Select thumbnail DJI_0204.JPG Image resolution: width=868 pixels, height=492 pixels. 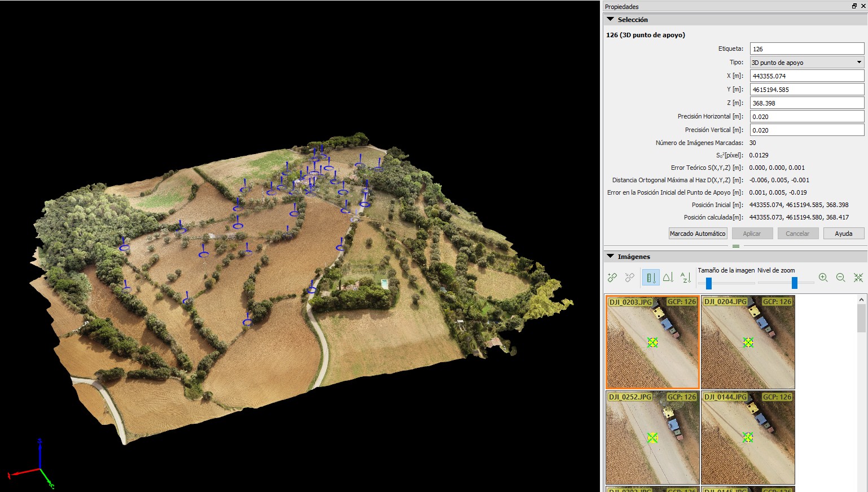coord(748,342)
